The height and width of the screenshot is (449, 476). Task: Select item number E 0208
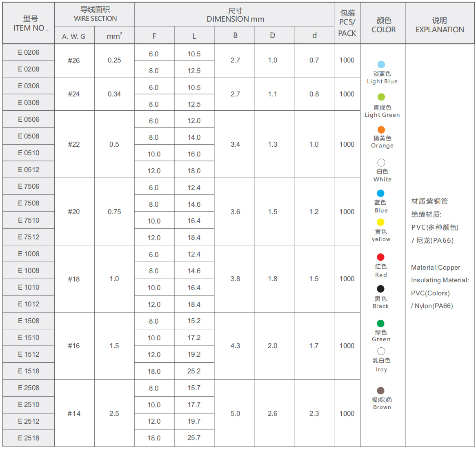(29, 69)
